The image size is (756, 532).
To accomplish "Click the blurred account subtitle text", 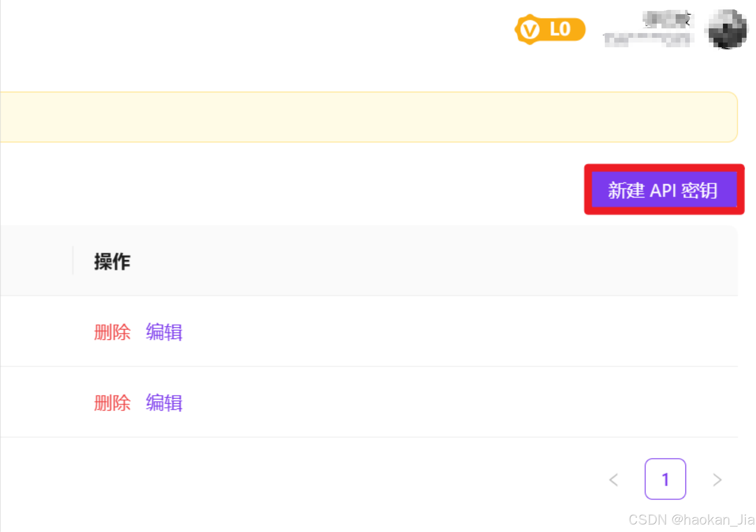I will (648, 40).
